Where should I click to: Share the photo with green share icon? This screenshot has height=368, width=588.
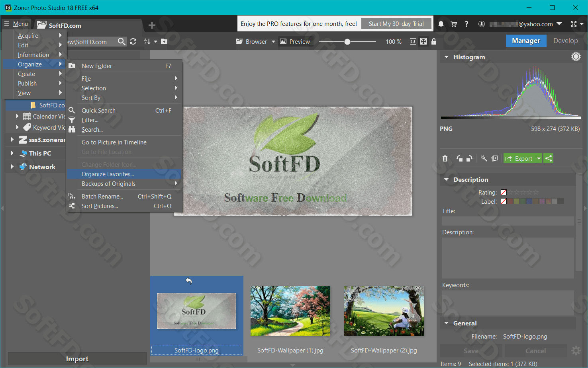coord(549,158)
